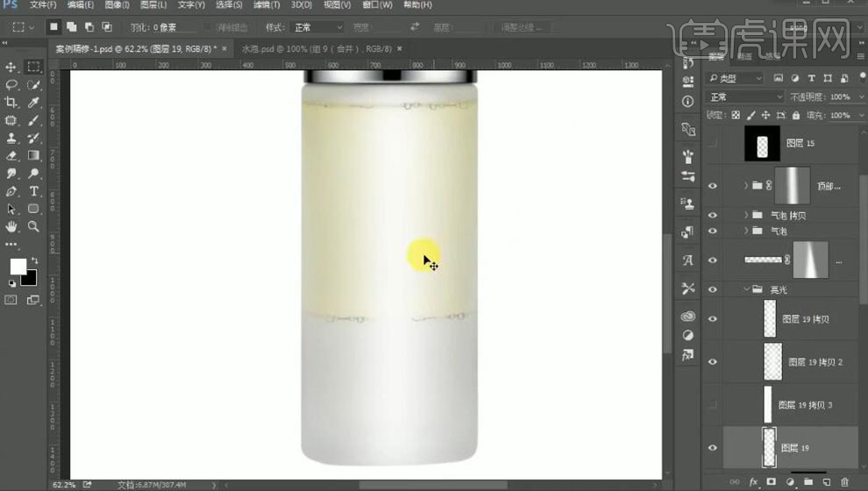
Task: Hide layer 图层 19
Action: 713,448
